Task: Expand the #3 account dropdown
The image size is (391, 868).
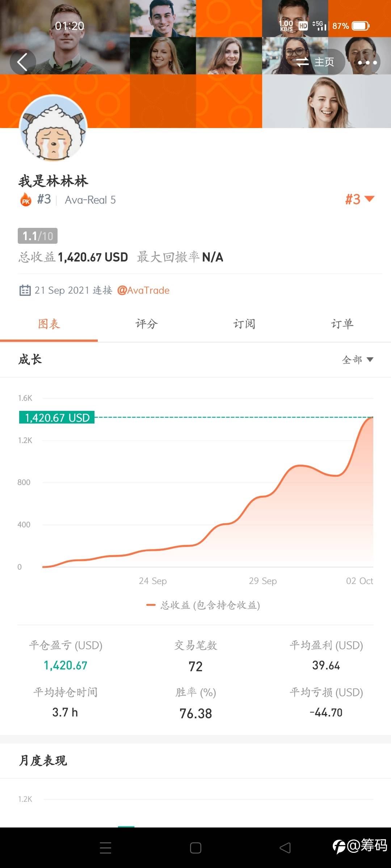Action: pos(360,199)
